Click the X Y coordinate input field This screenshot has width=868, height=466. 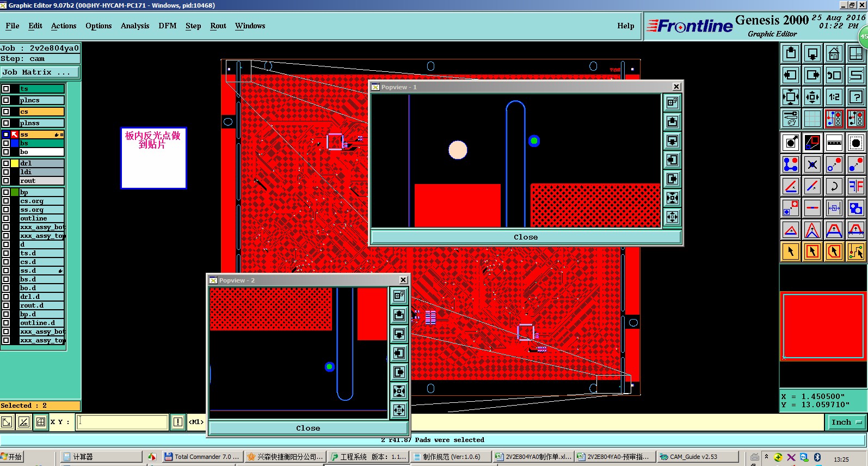tap(122, 422)
